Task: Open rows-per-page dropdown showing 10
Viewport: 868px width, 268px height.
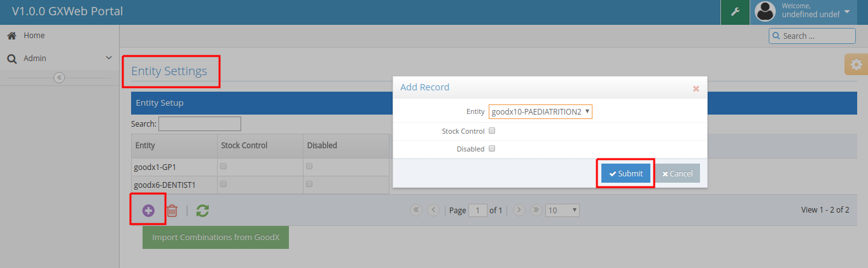Action: [x=563, y=210]
